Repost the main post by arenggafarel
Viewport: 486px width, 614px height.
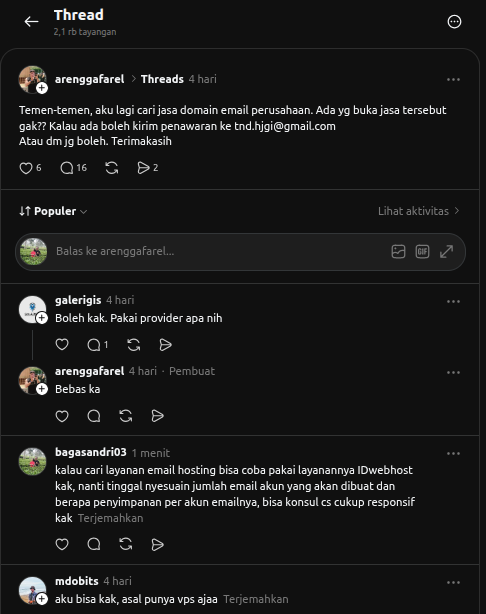coord(112,168)
